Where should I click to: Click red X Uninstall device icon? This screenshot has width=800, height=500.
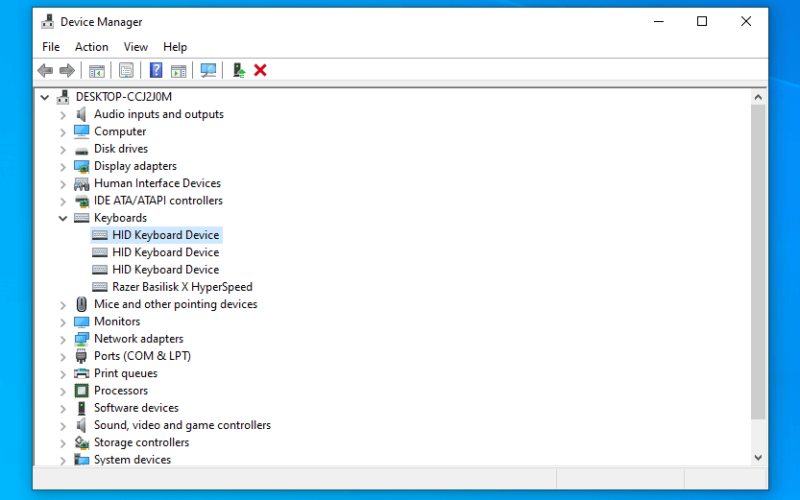pyautogui.click(x=260, y=70)
